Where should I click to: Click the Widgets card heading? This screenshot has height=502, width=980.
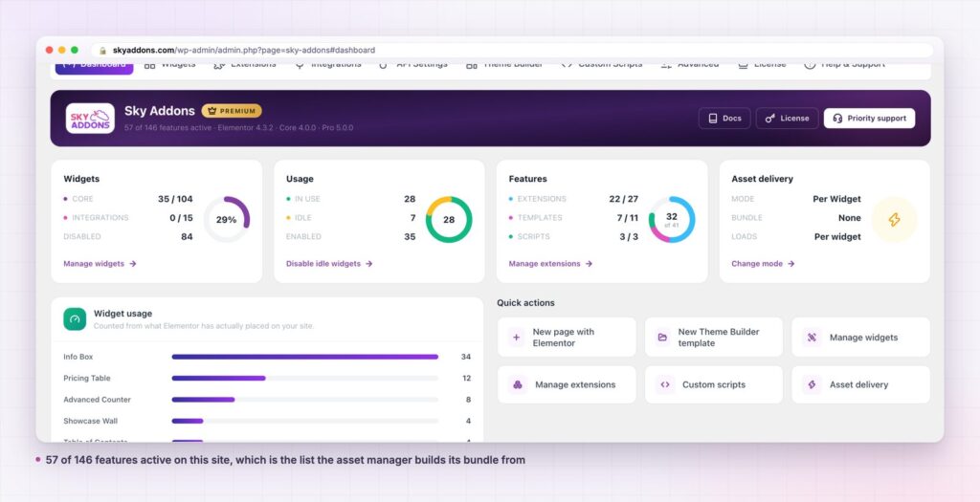coord(81,179)
